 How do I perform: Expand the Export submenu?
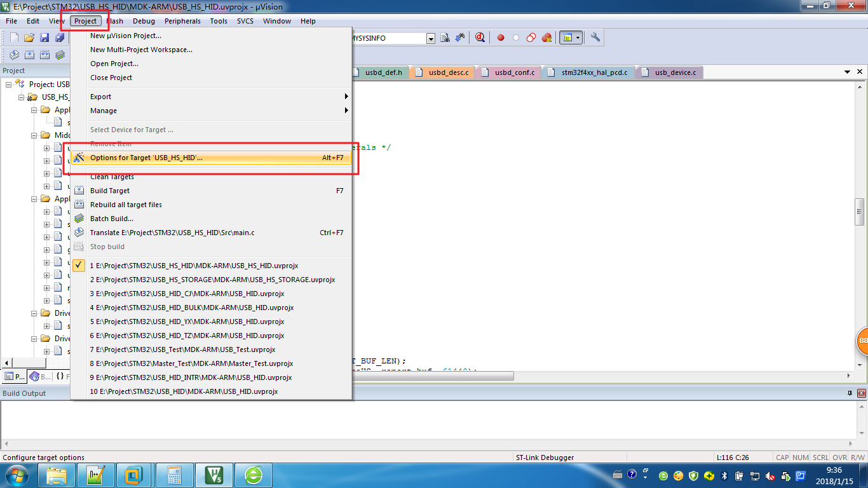(211, 97)
